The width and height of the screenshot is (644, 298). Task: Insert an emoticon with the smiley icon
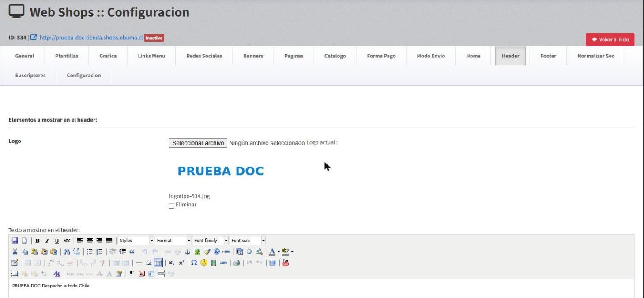(x=203, y=263)
